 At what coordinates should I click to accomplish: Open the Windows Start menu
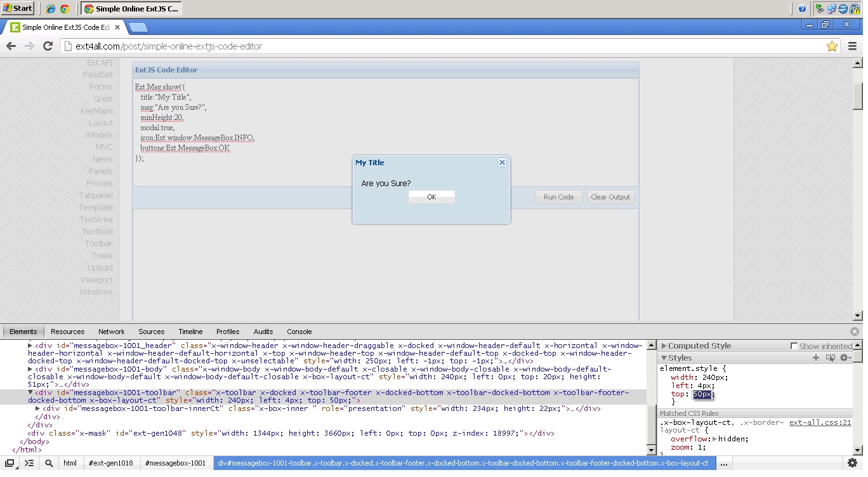pos(18,8)
